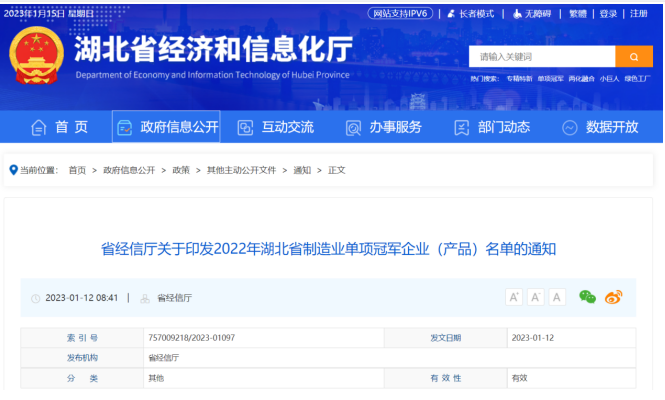Image resolution: width=665 pixels, height=400 pixels.
Task: Focus the keyword search input field
Action: coord(541,56)
